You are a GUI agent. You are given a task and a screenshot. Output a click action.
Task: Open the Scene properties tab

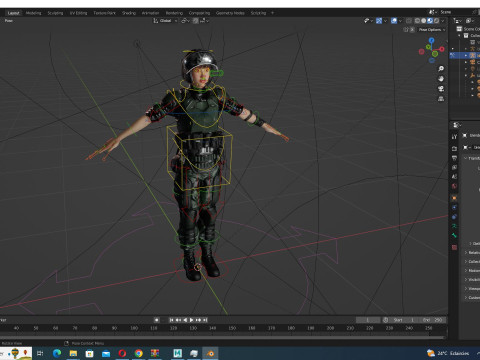pyautogui.click(x=454, y=177)
